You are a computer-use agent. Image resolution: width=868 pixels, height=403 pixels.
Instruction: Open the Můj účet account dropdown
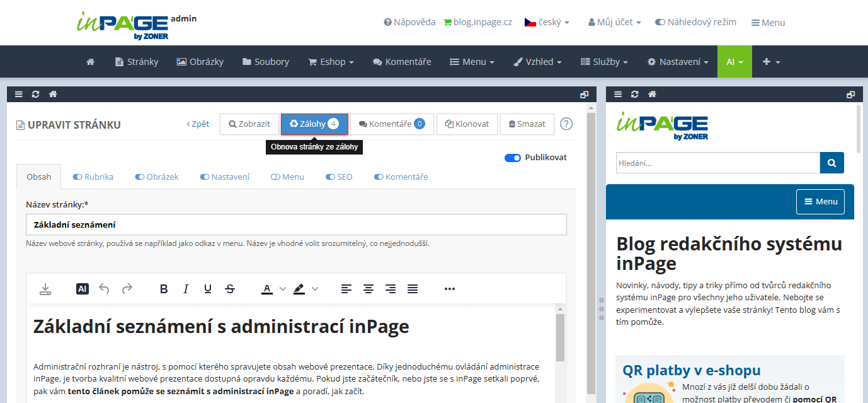coord(615,22)
